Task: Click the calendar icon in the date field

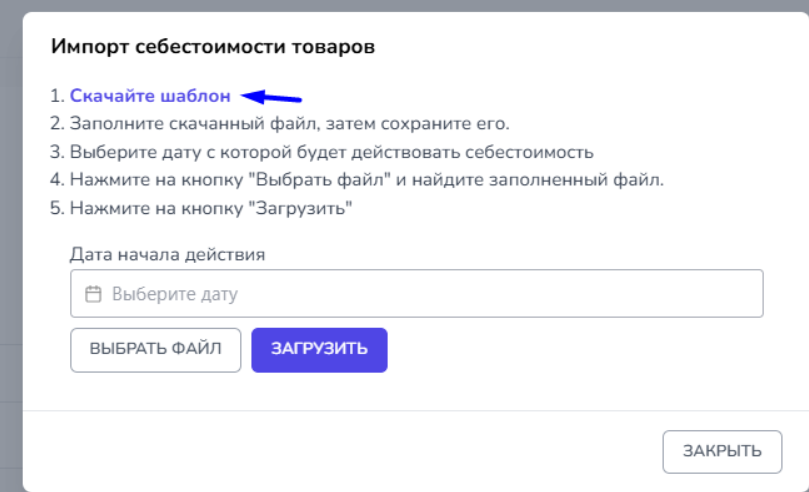Action: [94, 295]
